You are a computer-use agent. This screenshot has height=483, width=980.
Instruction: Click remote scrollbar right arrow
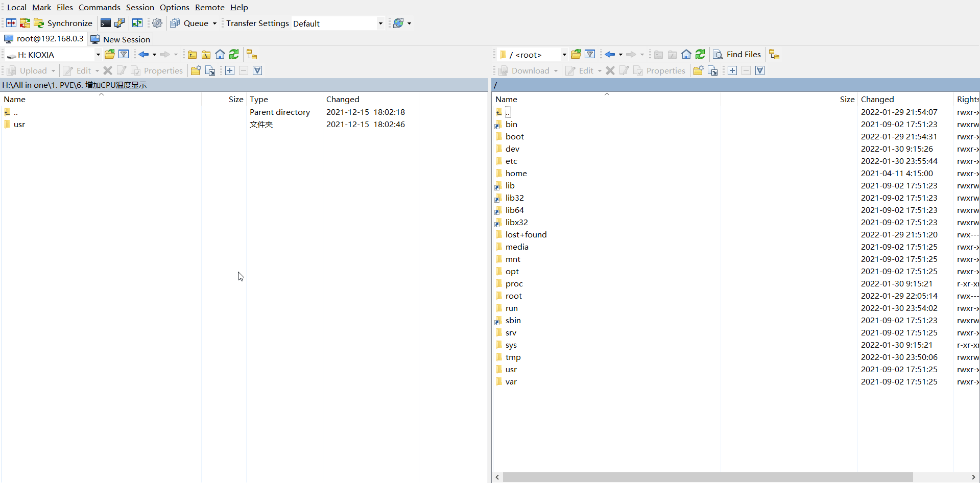point(973,477)
